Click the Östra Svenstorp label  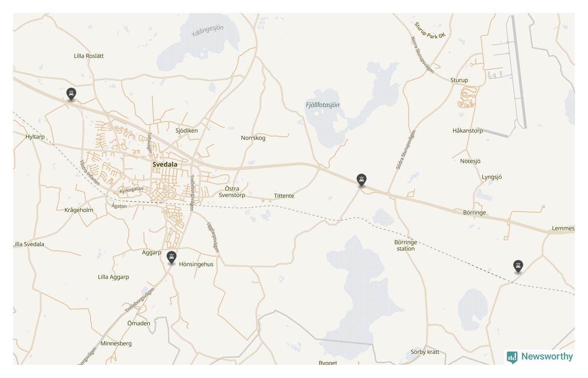(232, 192)
